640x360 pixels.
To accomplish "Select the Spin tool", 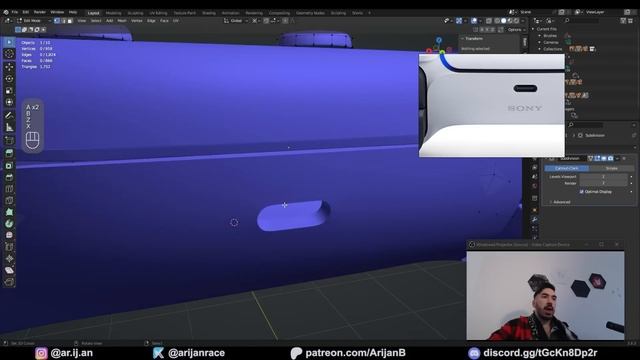I will click(x=9, y=224).
